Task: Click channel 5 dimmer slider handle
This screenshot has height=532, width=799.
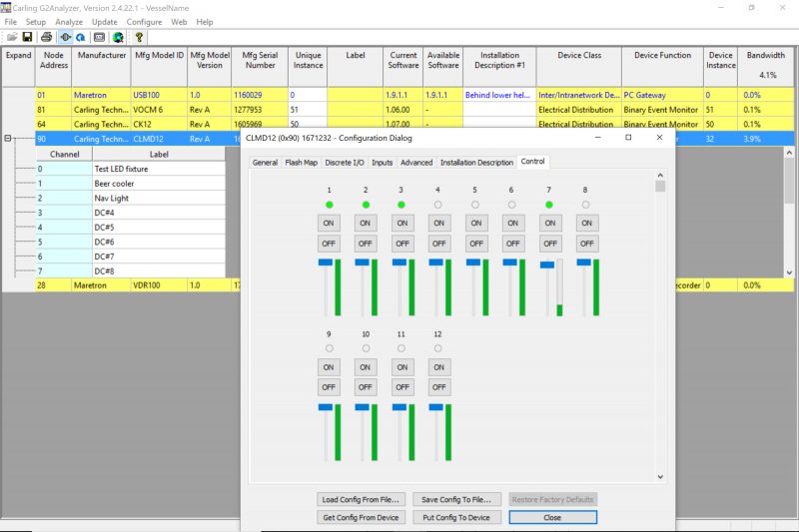Action: pyautogui.click(x=473, y=263)
